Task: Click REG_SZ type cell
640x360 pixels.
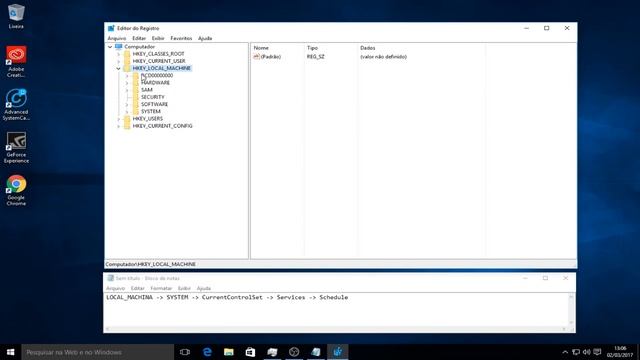Action: (x=316, y=57)
